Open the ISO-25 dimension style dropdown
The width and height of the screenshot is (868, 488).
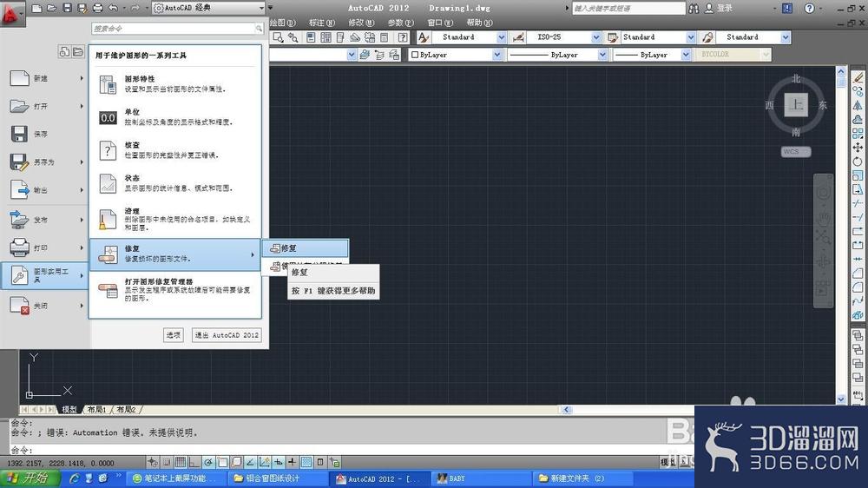click(595, 37)
